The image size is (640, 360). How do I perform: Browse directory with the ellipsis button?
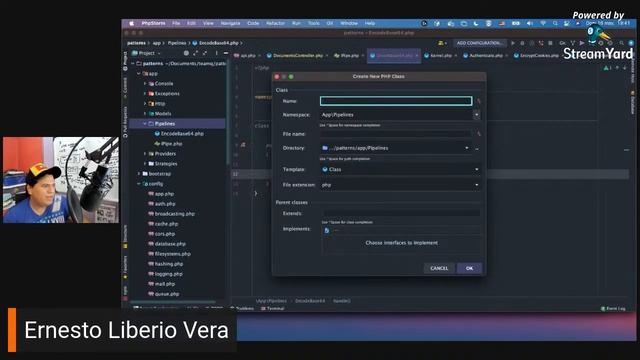(x=477, y=149)
